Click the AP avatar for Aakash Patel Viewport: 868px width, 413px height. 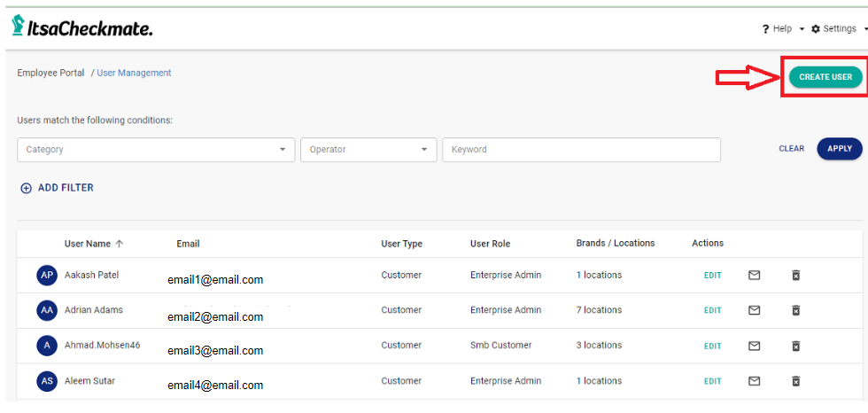(x=47, y=276)
